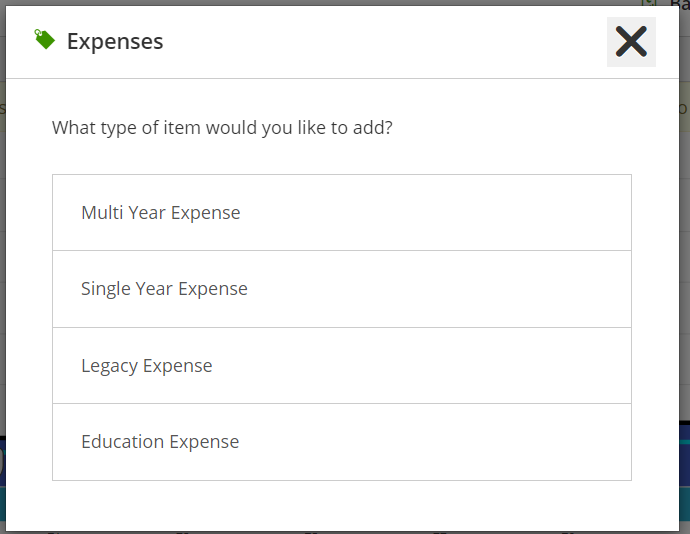This screenshot has height=534, width=690.
Task: Click the 'What type of item' question text
Action: (222, 128)
